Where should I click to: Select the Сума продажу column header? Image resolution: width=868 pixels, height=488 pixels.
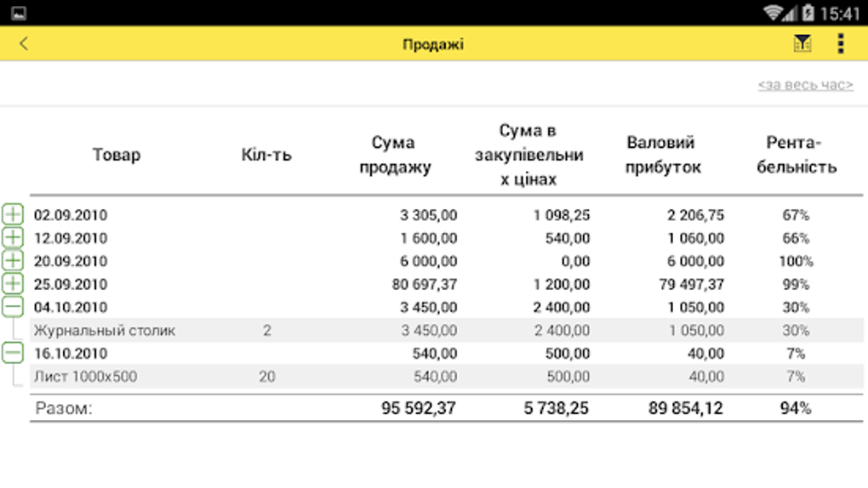[x=394, y=155]
